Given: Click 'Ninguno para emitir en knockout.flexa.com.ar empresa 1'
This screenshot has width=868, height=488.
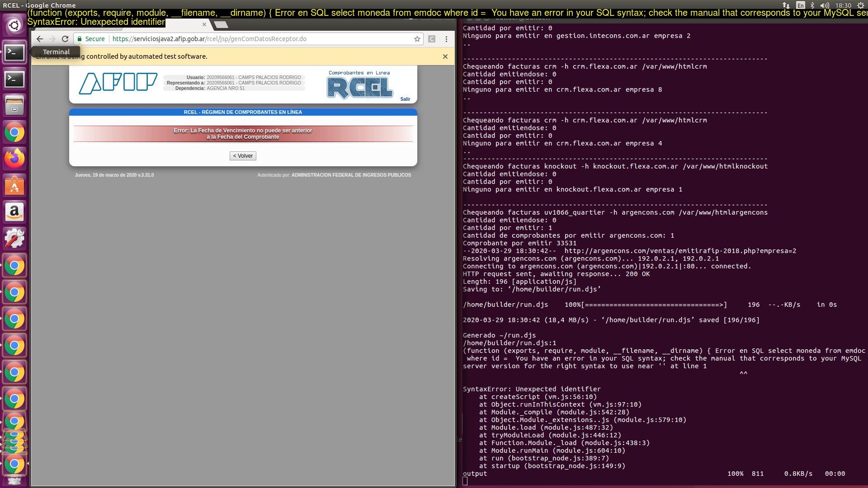Looking at the screenshot, I should (573, 189).
